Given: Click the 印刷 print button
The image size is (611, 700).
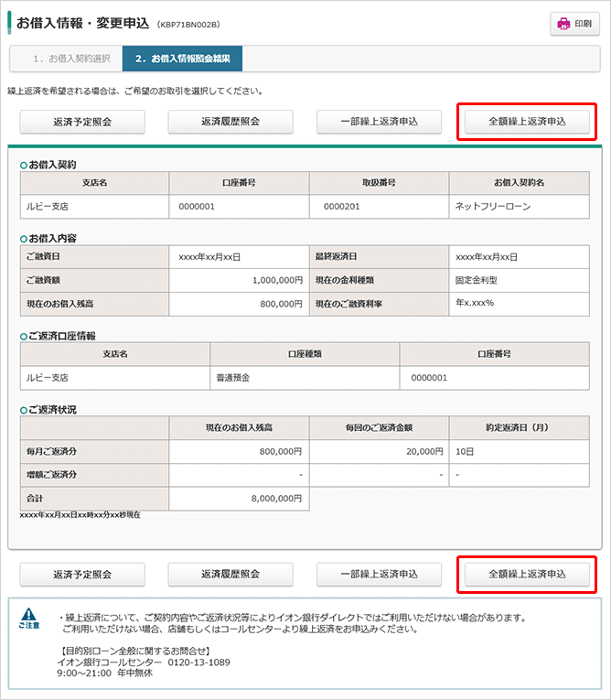Looking at the screenshot, I should [574, 24].
